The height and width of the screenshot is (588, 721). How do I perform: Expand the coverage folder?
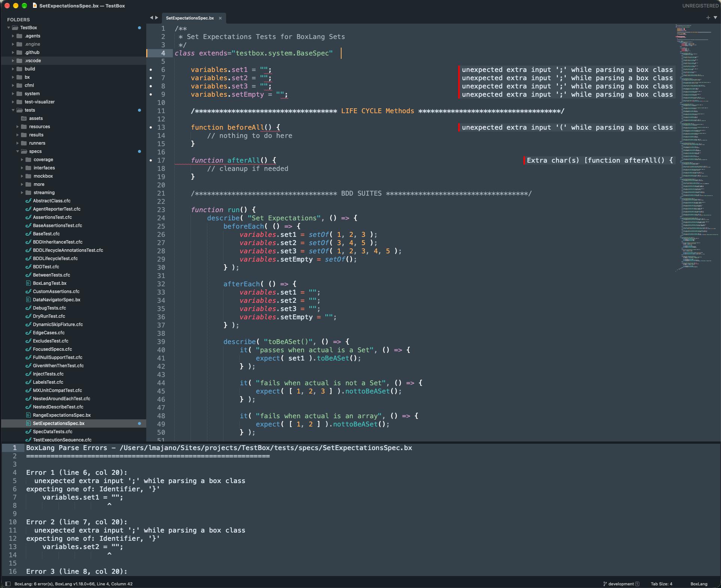(x=22, y=160)
